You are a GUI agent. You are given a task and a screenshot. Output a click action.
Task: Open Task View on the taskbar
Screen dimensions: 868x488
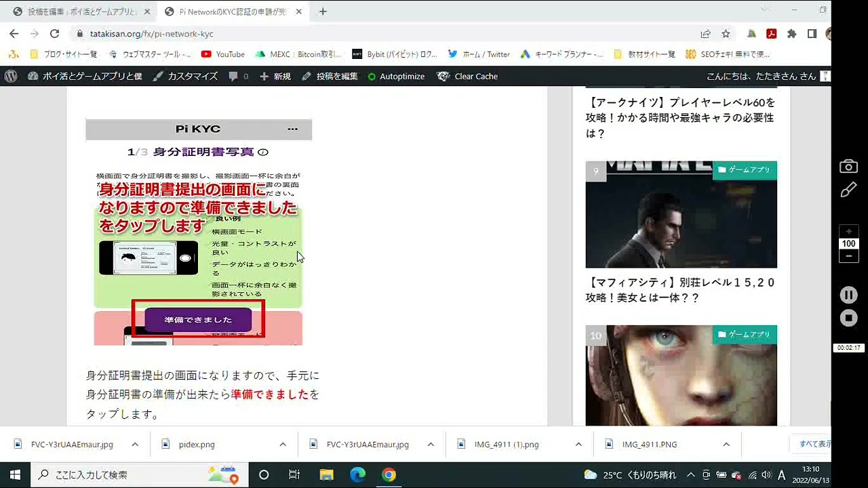coord(294,474)
